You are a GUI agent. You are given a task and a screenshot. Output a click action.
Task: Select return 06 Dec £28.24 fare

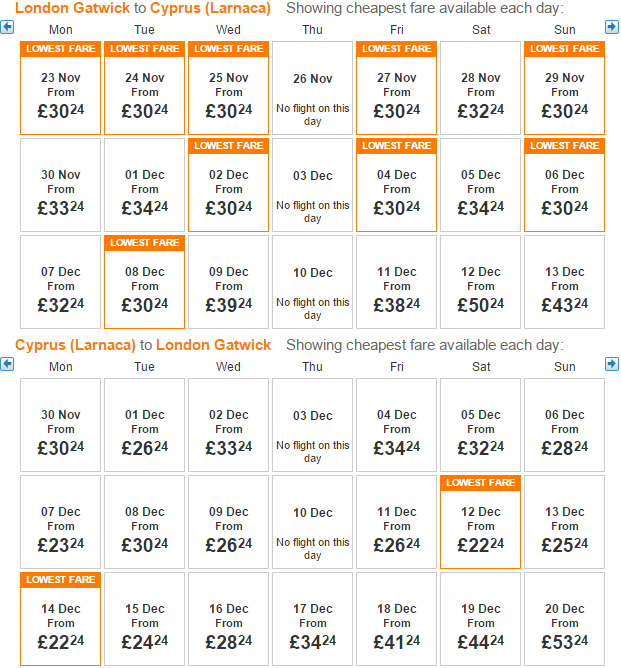tap(564, 425)
